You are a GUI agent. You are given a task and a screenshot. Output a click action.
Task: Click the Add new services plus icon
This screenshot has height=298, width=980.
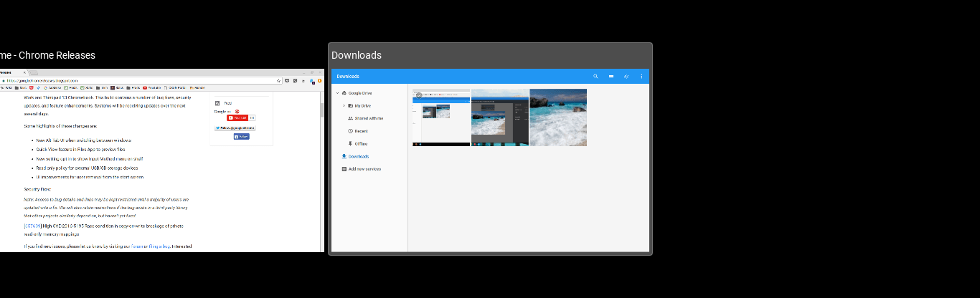[x=344, y=169]
